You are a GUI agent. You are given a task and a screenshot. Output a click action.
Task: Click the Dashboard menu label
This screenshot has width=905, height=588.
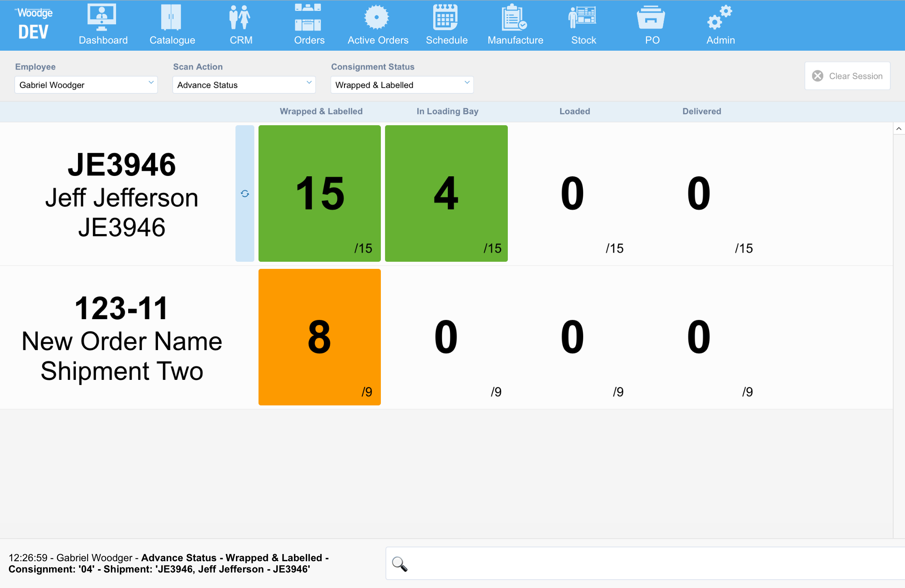(x=103, y=40)
